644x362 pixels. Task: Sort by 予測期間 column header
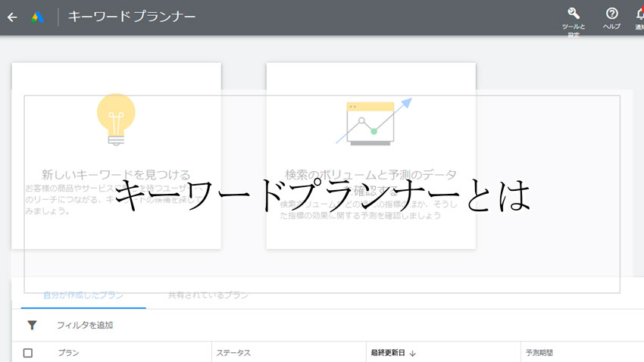(x=539, y=353)
